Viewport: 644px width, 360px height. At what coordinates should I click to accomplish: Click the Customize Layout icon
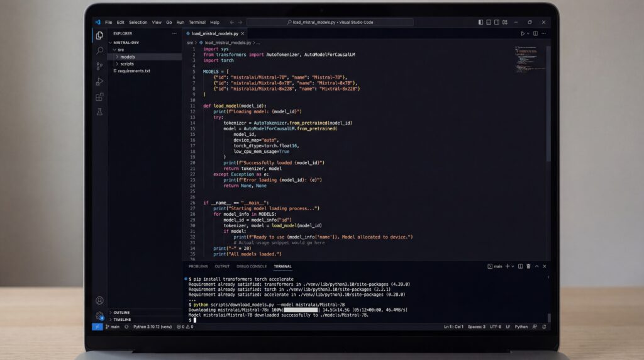click(505, 22)
